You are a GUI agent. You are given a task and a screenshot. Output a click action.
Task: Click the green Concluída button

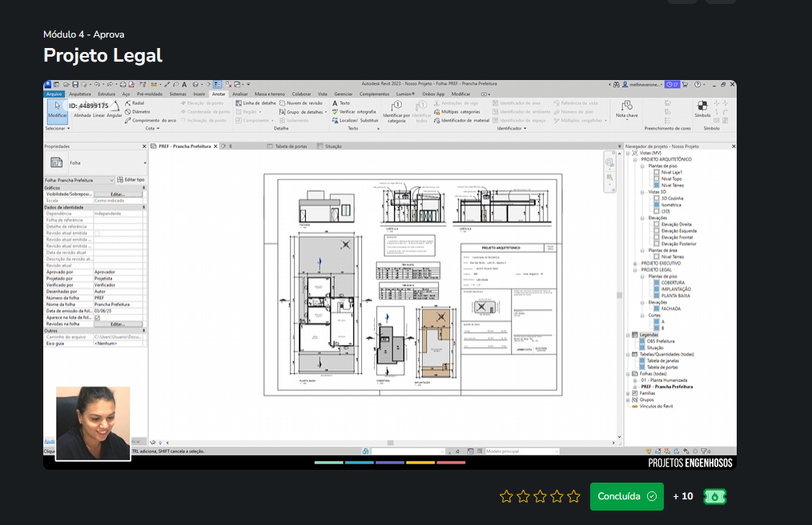[x=626, y=496]
